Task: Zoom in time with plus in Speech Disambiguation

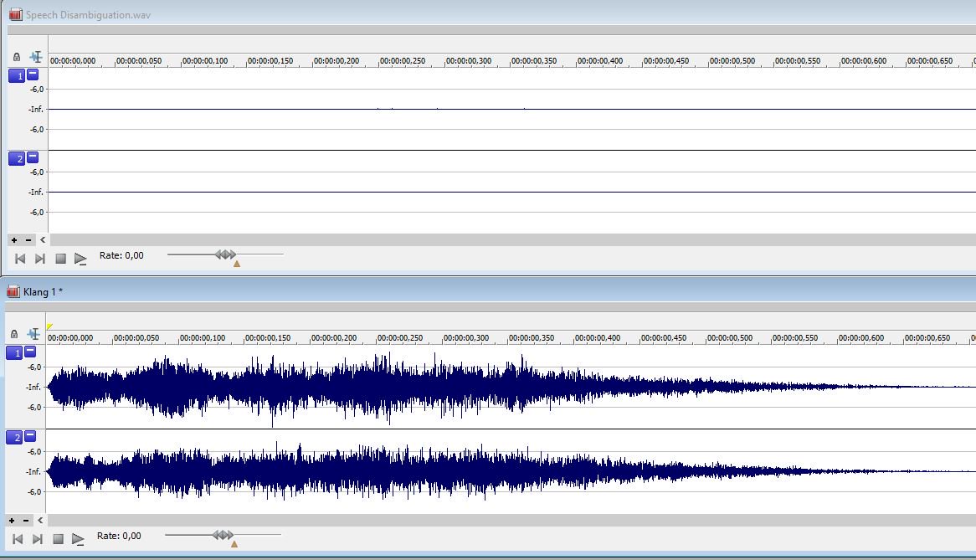Action: pyautogui.click(x=14, y=240)
